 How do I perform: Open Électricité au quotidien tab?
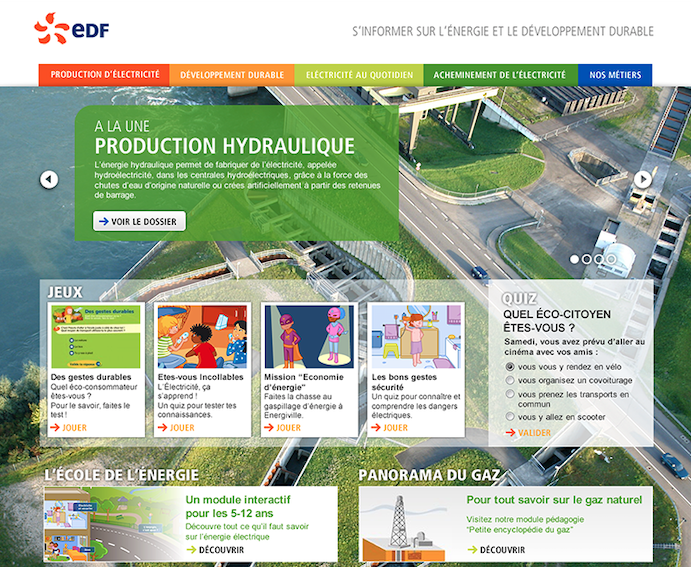click(359, 75)
